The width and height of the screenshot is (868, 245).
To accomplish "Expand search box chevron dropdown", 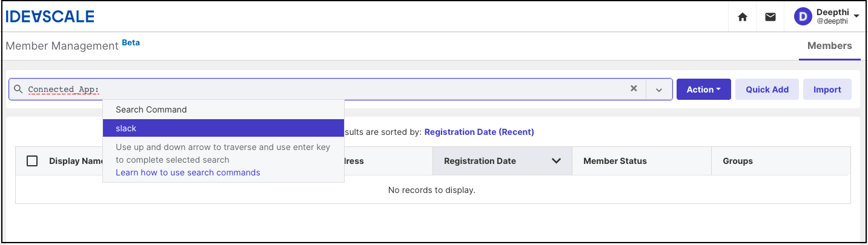I will pyautogui.click(x=659, y=90).
